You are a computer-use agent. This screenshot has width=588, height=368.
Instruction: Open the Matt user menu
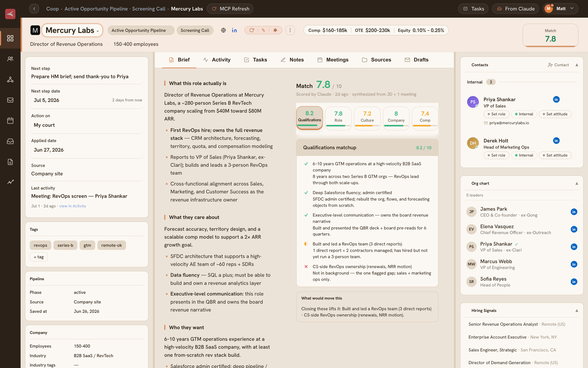click(x=560, y=9)
